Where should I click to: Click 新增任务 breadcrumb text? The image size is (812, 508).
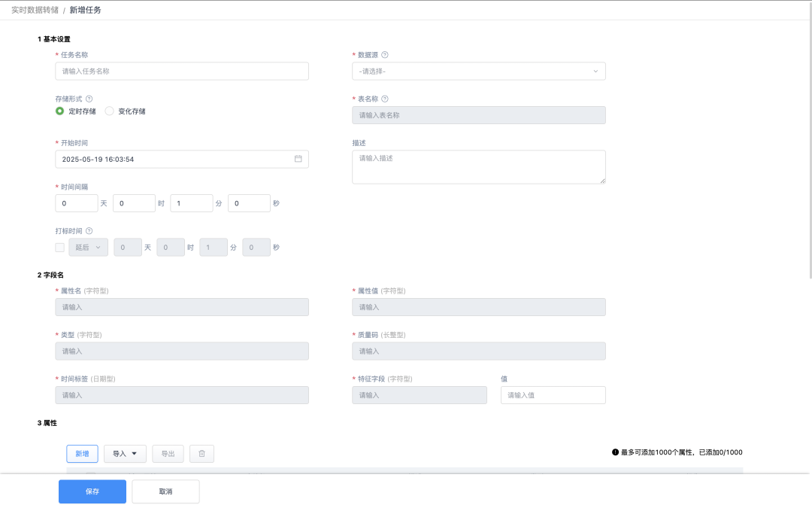(86, 10)
